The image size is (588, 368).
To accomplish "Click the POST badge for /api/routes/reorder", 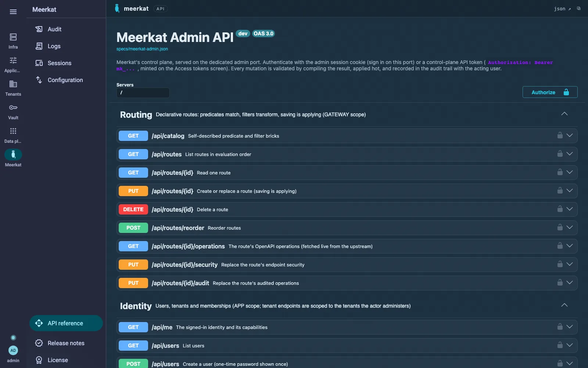I will pos(133,228).
